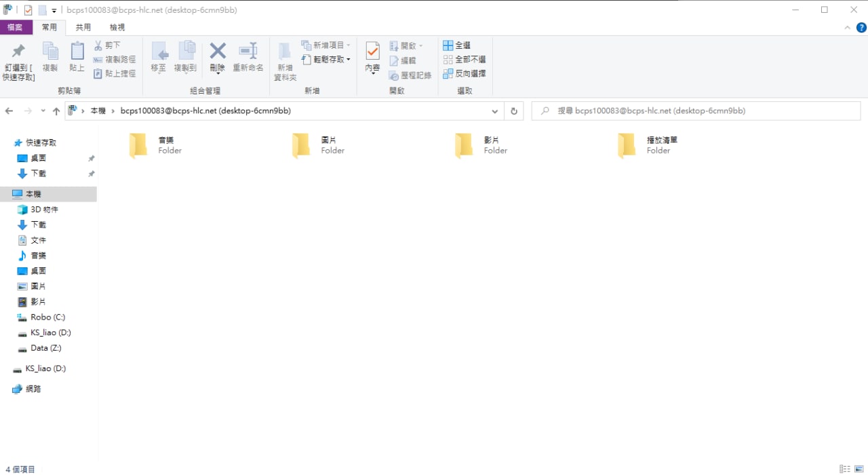Select Robo (C:) drive in sidebar
This screenshot has height=475, width=868.
click(47, 317)
